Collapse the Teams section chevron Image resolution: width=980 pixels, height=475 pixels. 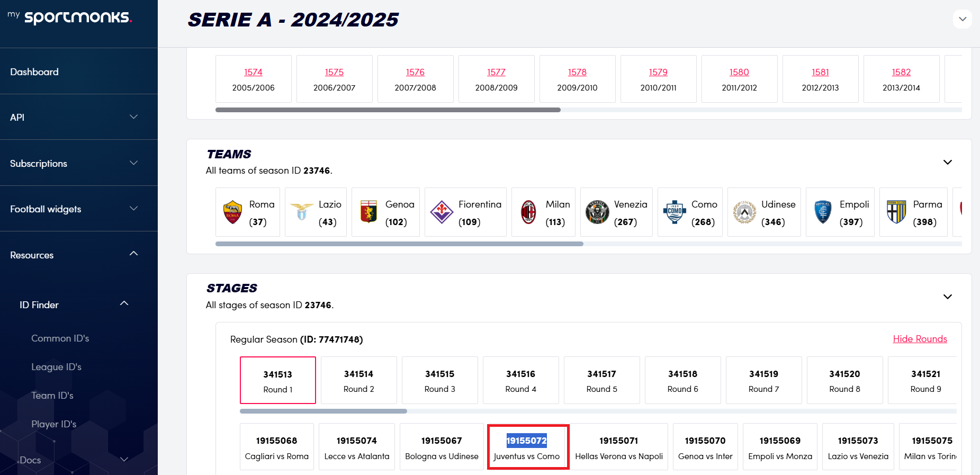point(948,162)
